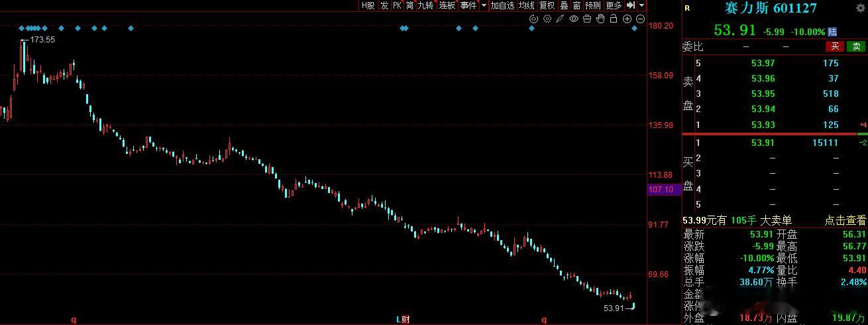Screen dimensions: 868x325
Task: Click the green 卖 sell button
Action: coord(857,46)
